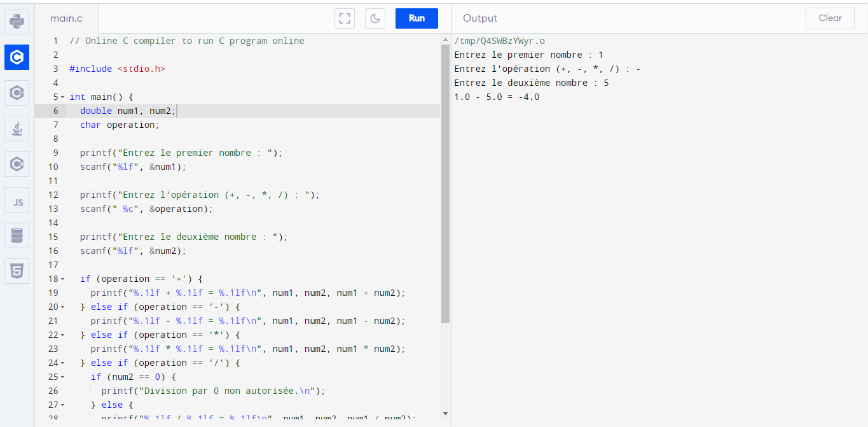Switch to the Python compiler icon

click(17, 22)
